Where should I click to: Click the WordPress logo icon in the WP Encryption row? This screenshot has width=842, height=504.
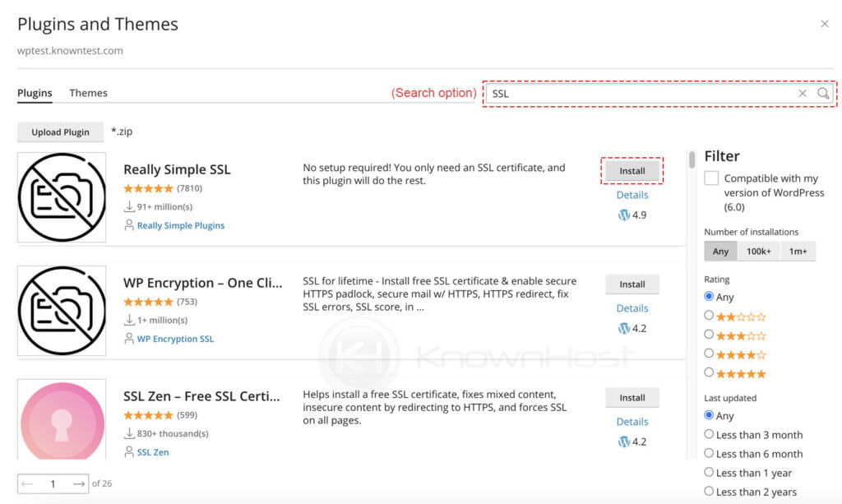pyautogui.click(x=623, y=329)
